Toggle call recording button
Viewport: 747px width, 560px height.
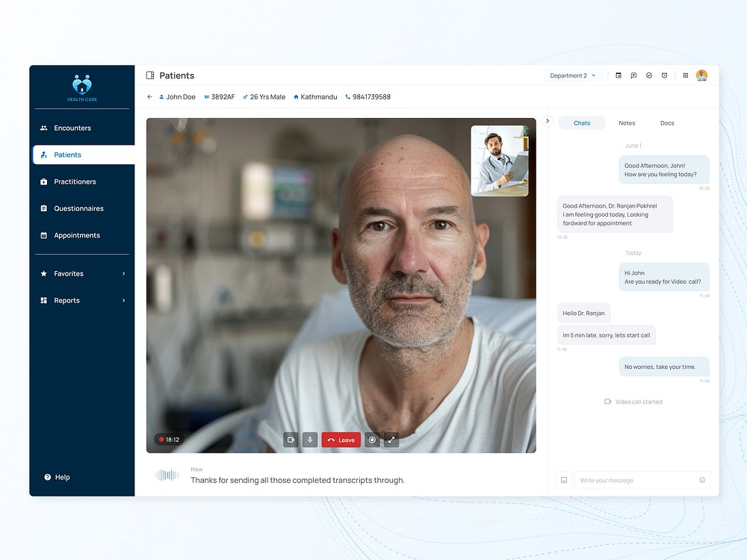click(x=372, y=440)
